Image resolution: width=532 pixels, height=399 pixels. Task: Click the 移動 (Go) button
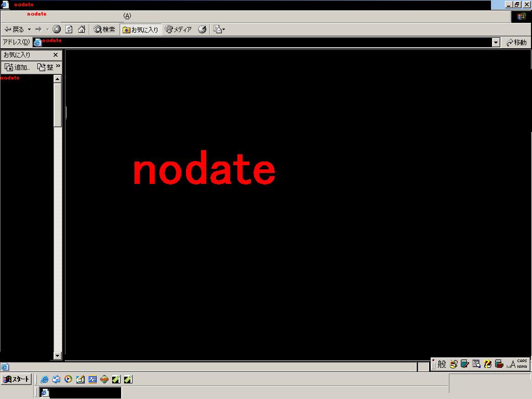click(x=516, y=43)
